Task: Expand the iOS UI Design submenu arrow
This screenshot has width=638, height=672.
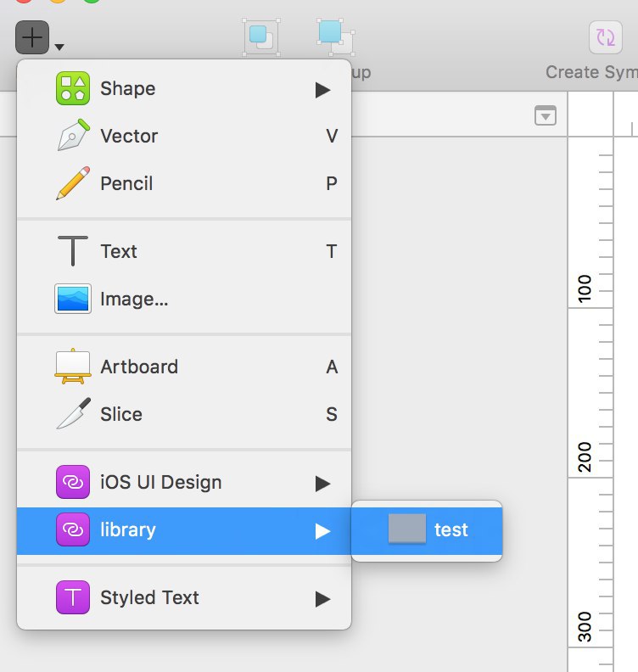Action: tap(322, 484)
